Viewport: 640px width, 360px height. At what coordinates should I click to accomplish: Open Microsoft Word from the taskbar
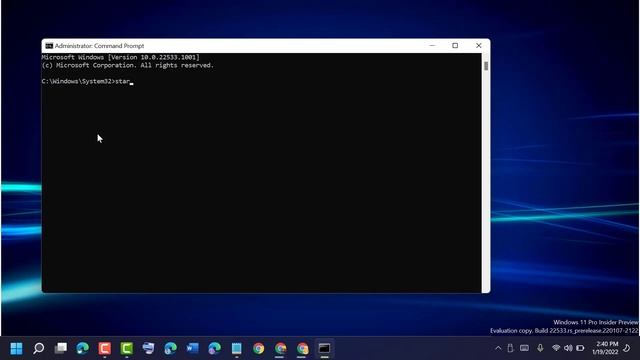pyautogui.click(x=192, y=348)
